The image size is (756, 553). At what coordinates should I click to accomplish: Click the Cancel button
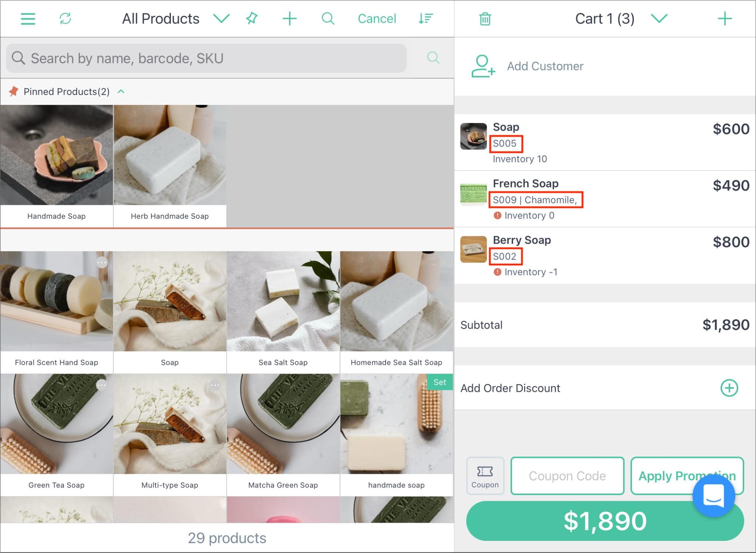tap(377, 19)
